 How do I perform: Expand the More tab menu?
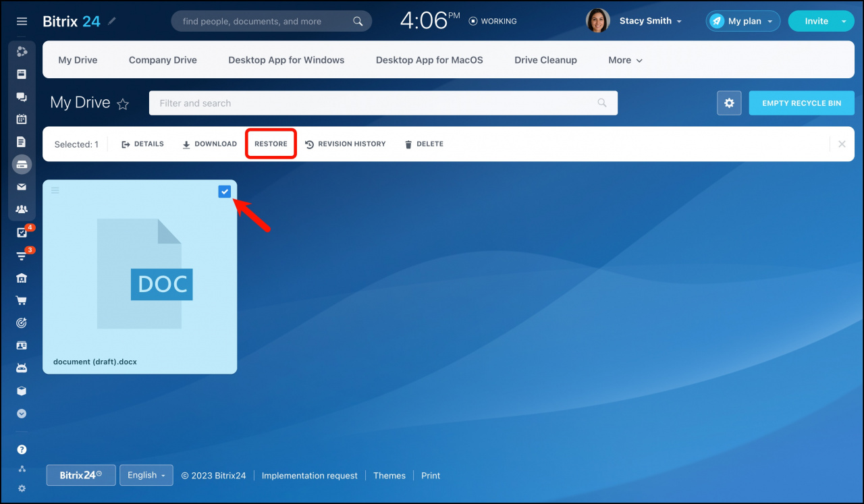[625, 60]
